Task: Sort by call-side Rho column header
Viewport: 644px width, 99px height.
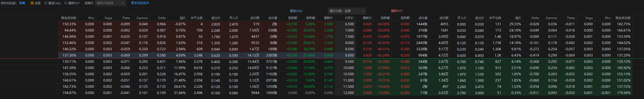Action: point(91,18)
